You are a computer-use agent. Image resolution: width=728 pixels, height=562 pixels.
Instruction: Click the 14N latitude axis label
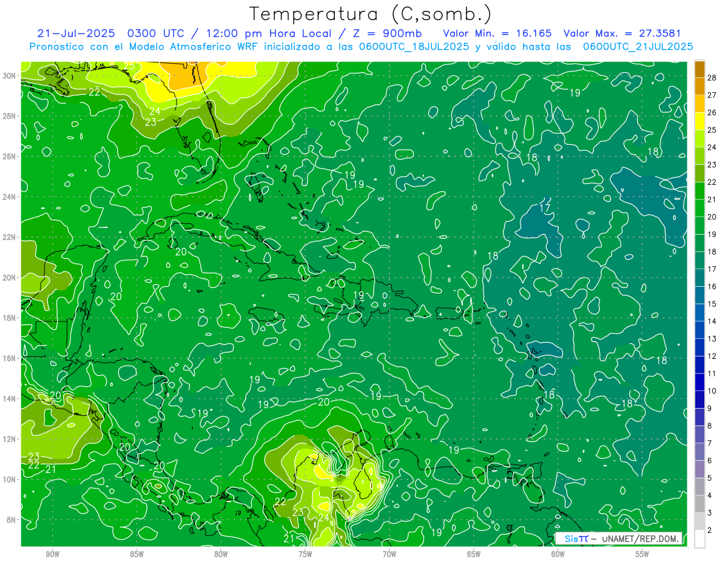[x=10, y=398]
